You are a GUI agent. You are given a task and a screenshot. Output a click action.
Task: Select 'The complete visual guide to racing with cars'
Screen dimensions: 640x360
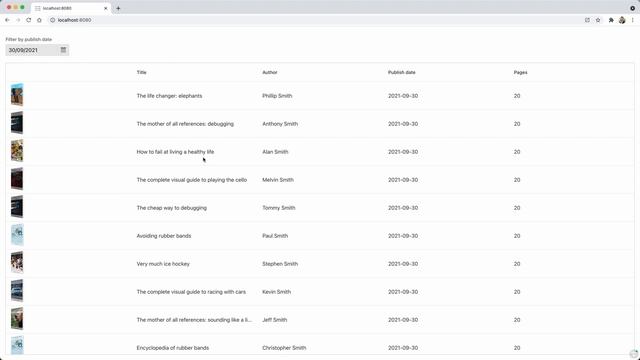click(x=191, y=292)
